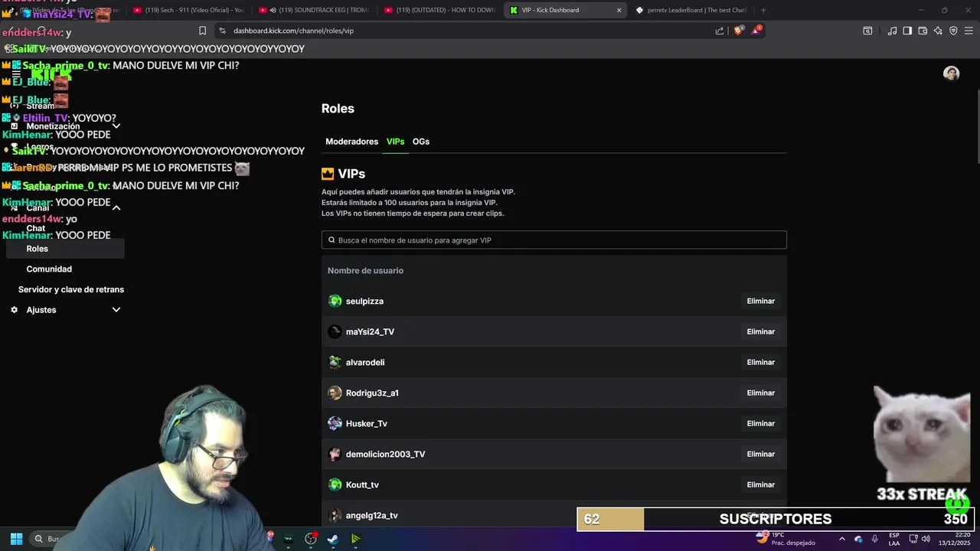Bookmark this page using the bookmark icon
Image resolution: width=980 pixels, height=551 pixels.
pos(202,31)
